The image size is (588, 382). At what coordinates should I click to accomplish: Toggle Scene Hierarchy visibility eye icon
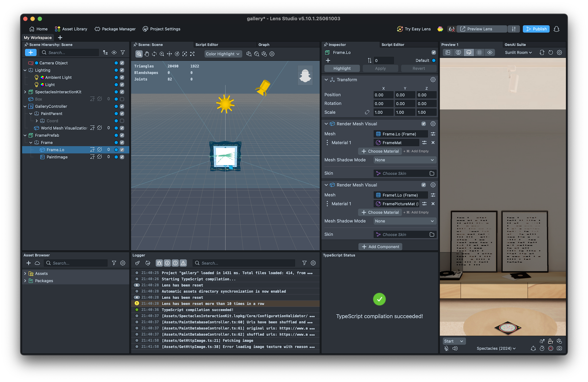click(114, 52)
